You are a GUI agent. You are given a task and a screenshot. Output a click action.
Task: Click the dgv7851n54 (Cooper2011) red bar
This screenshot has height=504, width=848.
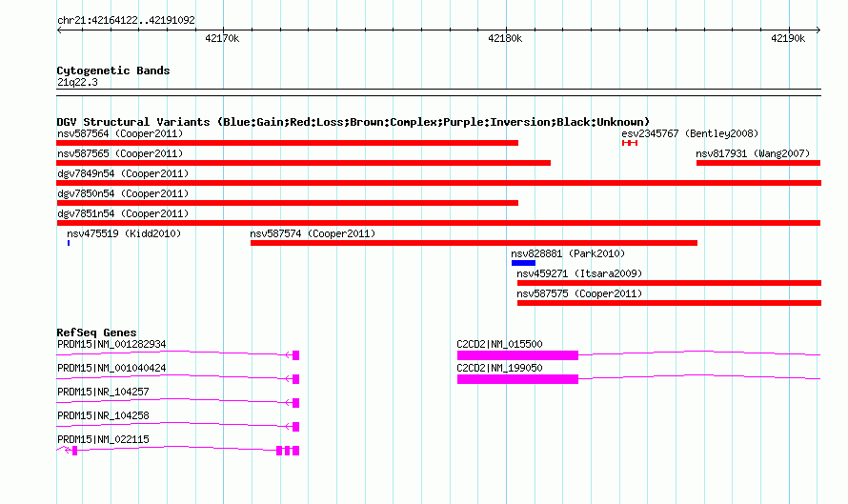(x=438, y=223)
